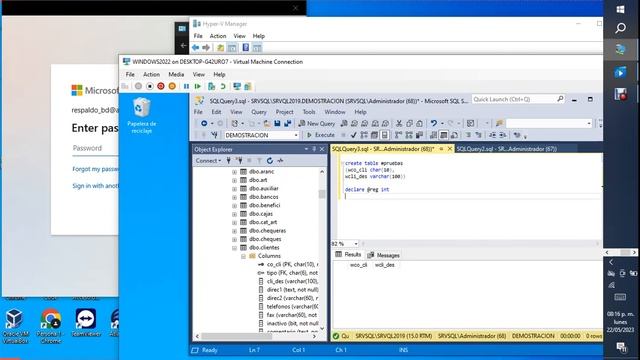Click forward arrow in Hyper-V Manager toolbar
This screenshot has width=640, height=360.
point(206,48)
